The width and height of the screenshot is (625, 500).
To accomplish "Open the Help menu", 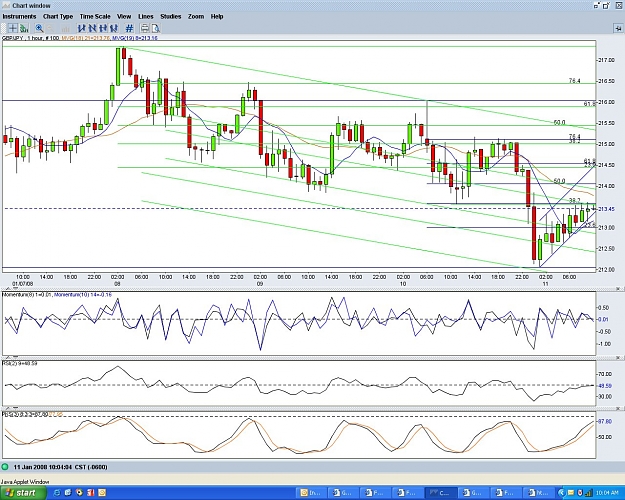I will (x=217, y=16).
